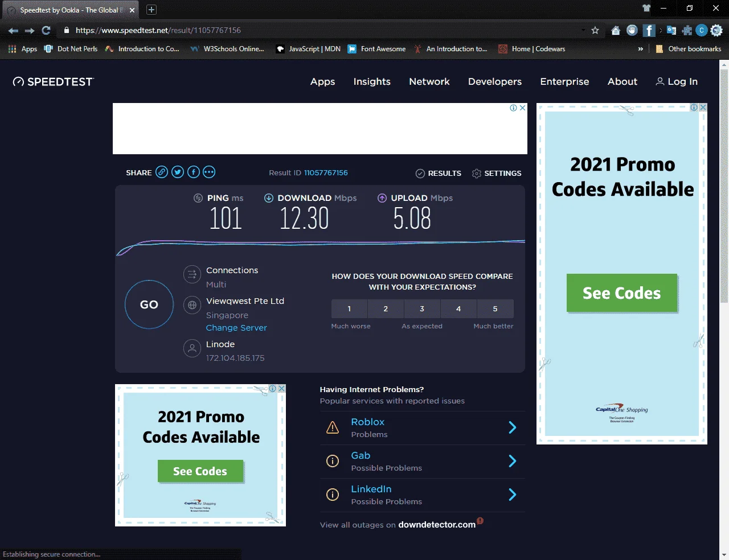The width and height of the screenshot is (729, 560).
Task: Open the Apps menu item
Action: point(322,81)
